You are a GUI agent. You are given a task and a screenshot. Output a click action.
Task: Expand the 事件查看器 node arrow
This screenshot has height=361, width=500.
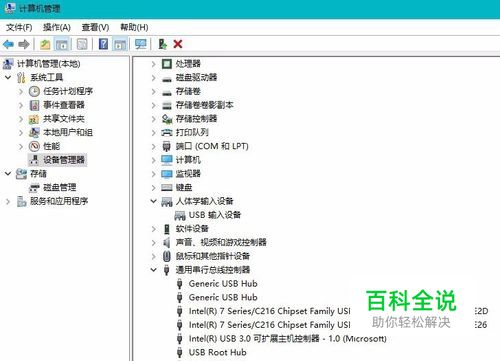(21, 105)
